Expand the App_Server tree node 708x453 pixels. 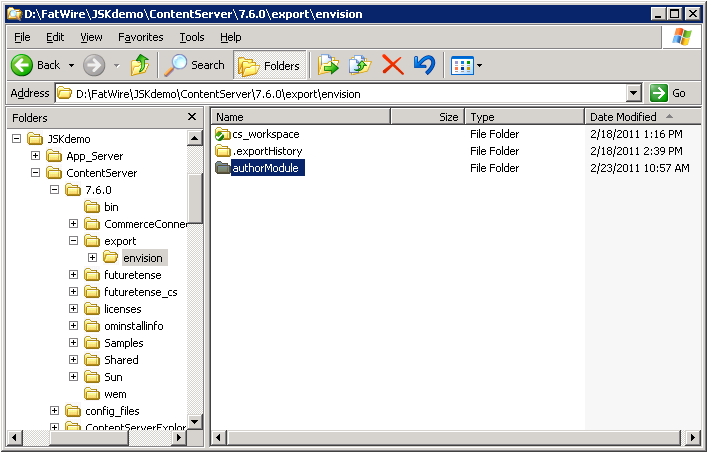[35, 156]
